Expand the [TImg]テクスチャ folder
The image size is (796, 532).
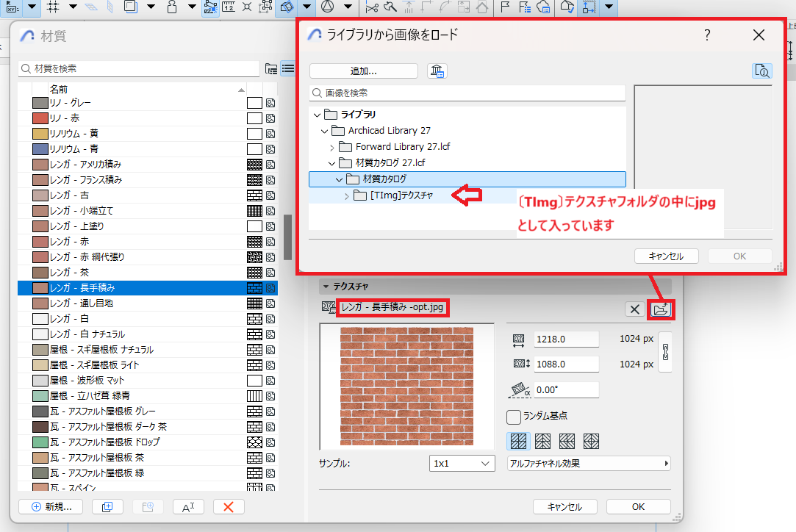pyautogui.click(x=347, y=196)
